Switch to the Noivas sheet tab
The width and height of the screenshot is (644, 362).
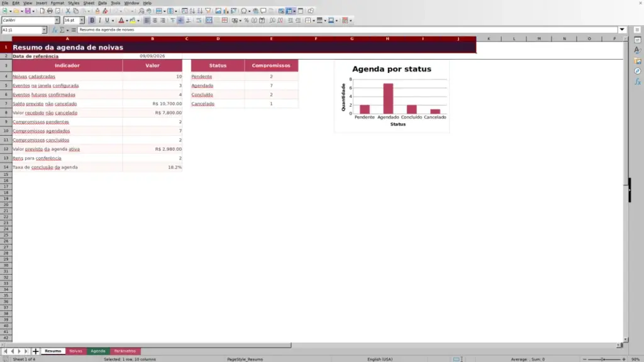[x=75, y=351]
